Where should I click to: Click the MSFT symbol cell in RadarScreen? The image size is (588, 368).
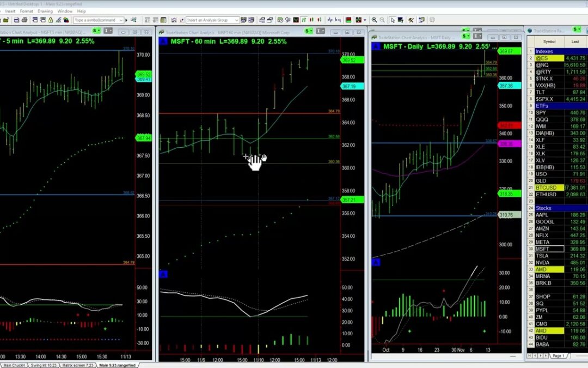coord(549,249)
